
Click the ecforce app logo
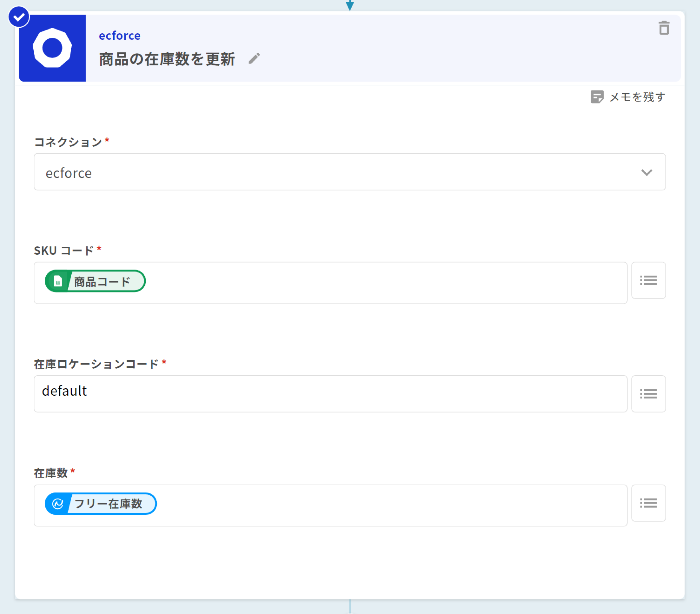coord(52,48)
